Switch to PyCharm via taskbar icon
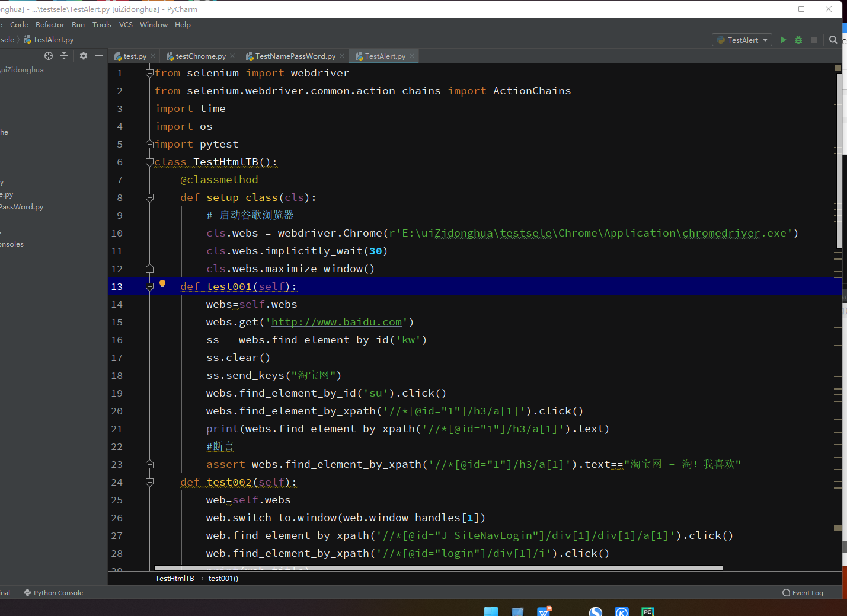Screen dimensions: 847x616 (x=647, y=611)
